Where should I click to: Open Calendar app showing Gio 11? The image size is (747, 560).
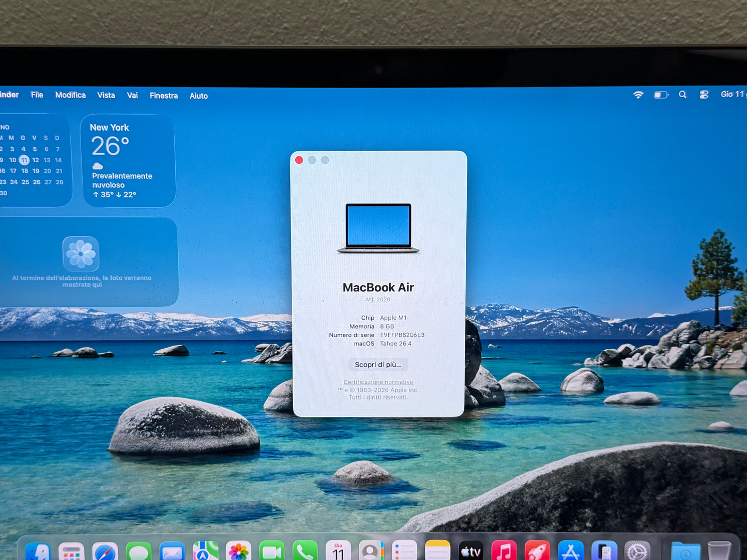pyautogui.click(x=338, y=551)
